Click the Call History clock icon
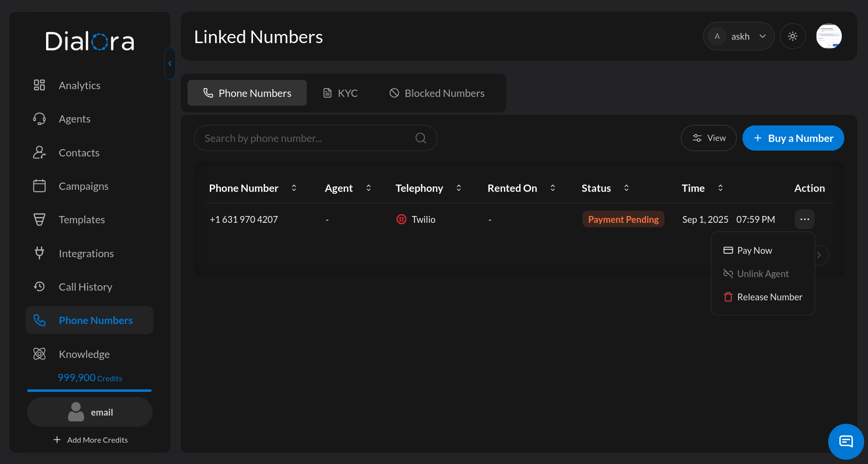This screenshot has width=868, height=464. pos(39,287)
